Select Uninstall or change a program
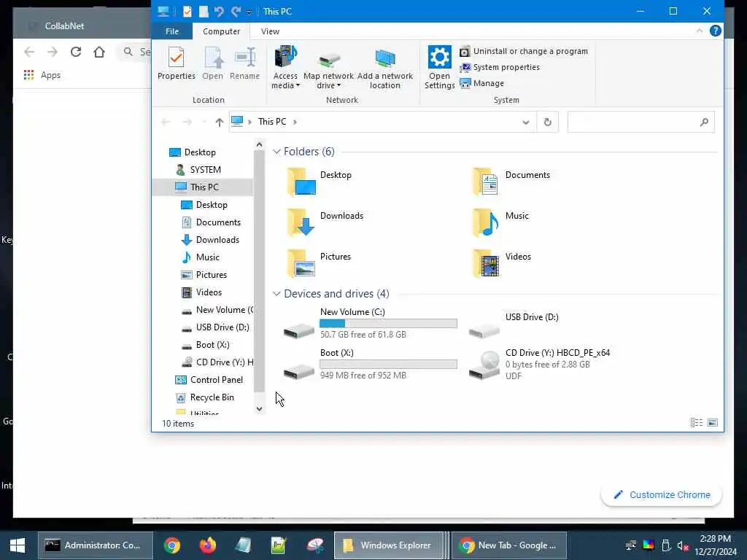The height and width of the screenshot is (560, 747). click(x=524, y=51)
